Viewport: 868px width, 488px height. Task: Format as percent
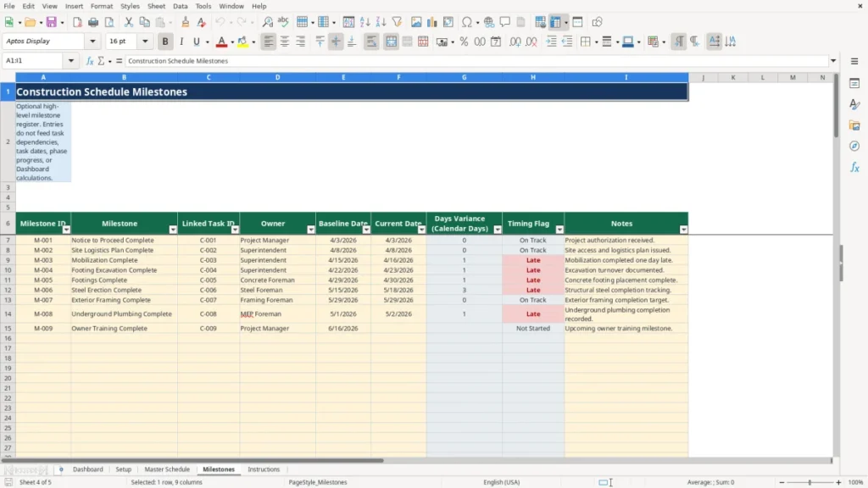point(464,42)
